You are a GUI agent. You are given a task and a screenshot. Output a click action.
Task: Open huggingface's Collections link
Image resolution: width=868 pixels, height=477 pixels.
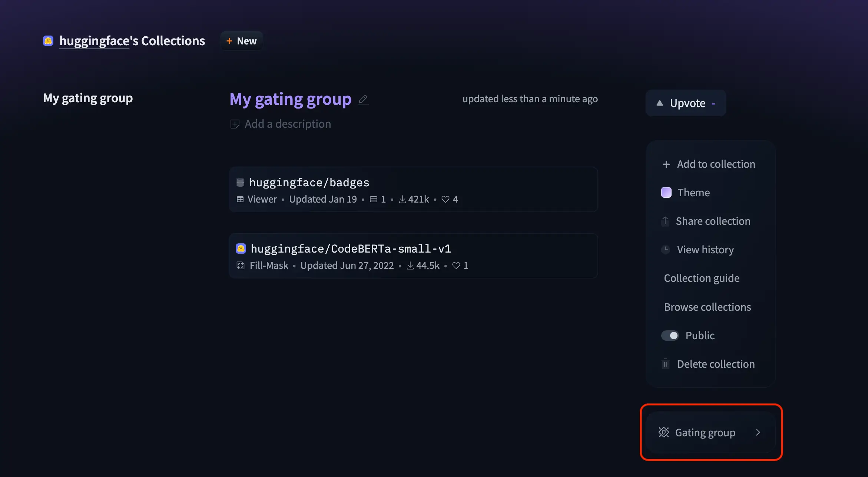point(132,41)
